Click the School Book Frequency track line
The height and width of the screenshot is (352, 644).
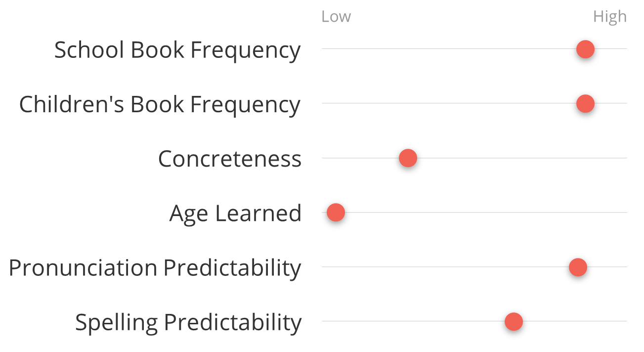(449, 48)
